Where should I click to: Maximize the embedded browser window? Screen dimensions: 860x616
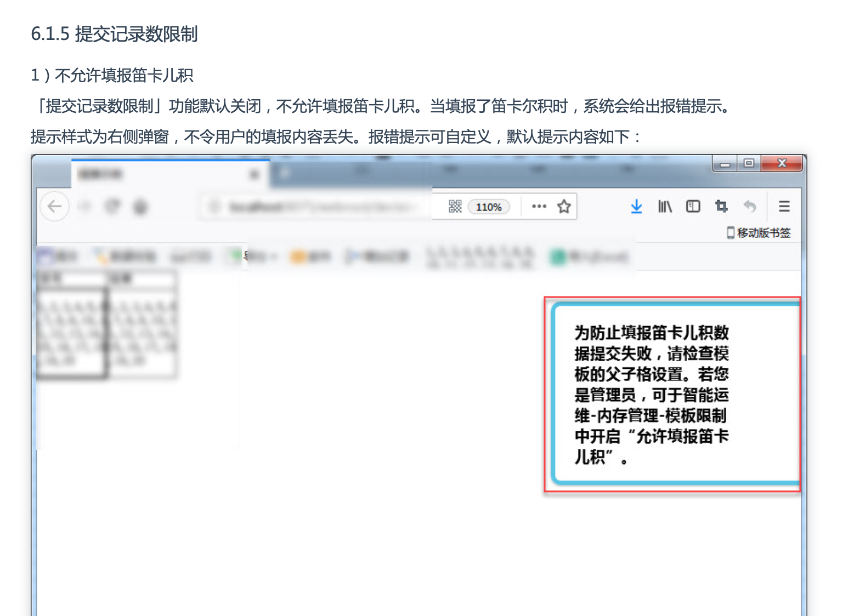(749, 163)
